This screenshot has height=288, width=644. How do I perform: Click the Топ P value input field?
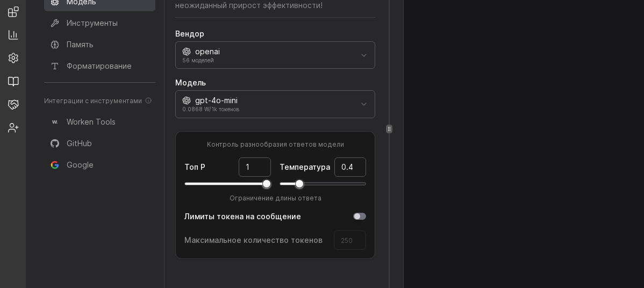(254, 167)
